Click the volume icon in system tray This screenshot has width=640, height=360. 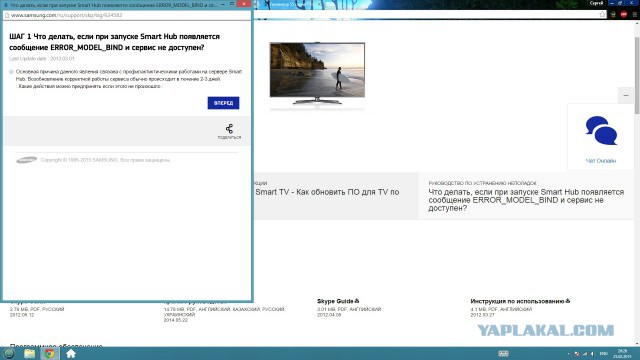[x=593, y=353]
